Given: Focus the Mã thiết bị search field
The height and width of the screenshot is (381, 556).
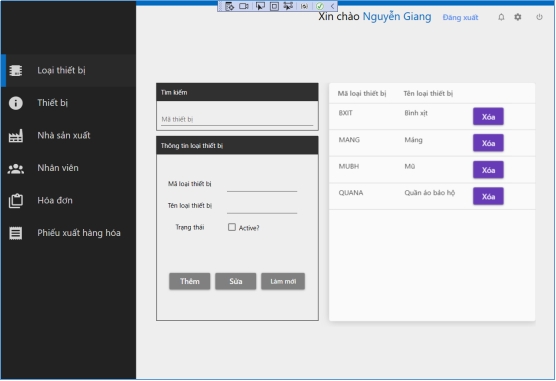Looking at the screenshot, I should point(237,120).
